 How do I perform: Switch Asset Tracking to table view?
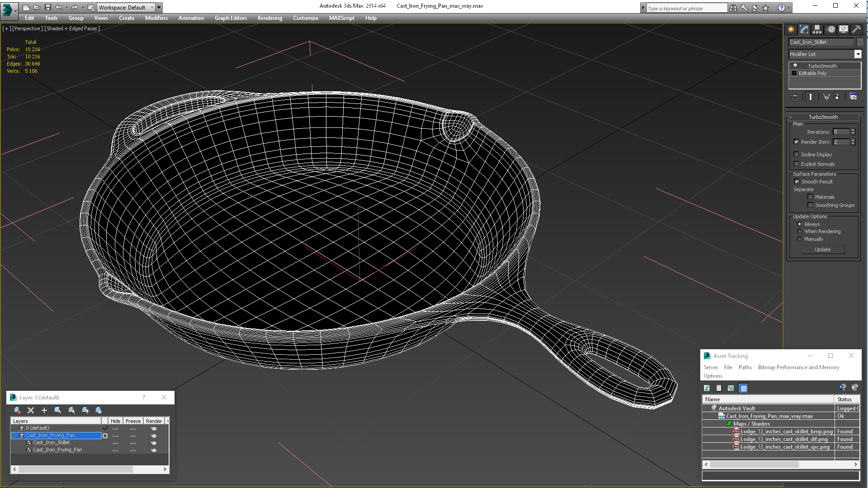pyautogui.click(x=744, y=388)
